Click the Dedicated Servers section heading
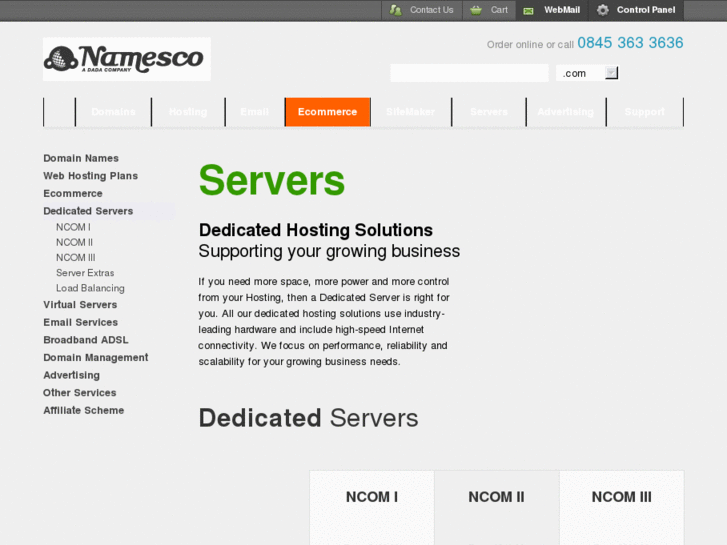This screenshot has height=545, width=727. [x=308, y=418]
